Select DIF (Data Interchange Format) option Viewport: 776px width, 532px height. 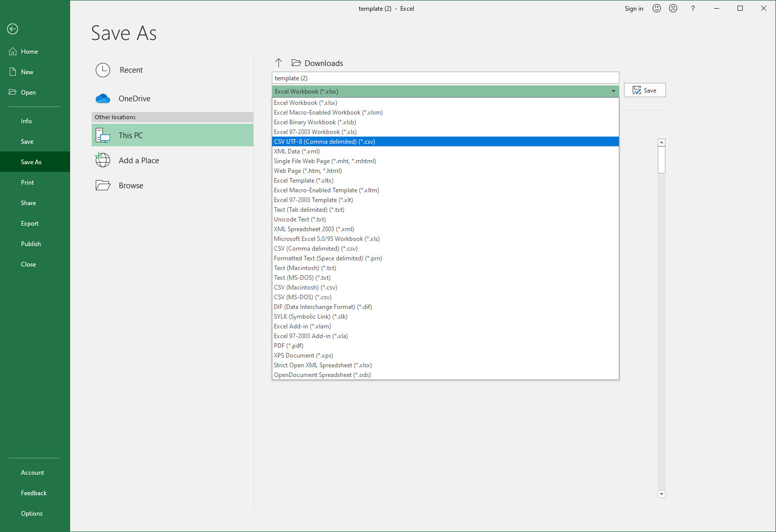click(445, 307)
